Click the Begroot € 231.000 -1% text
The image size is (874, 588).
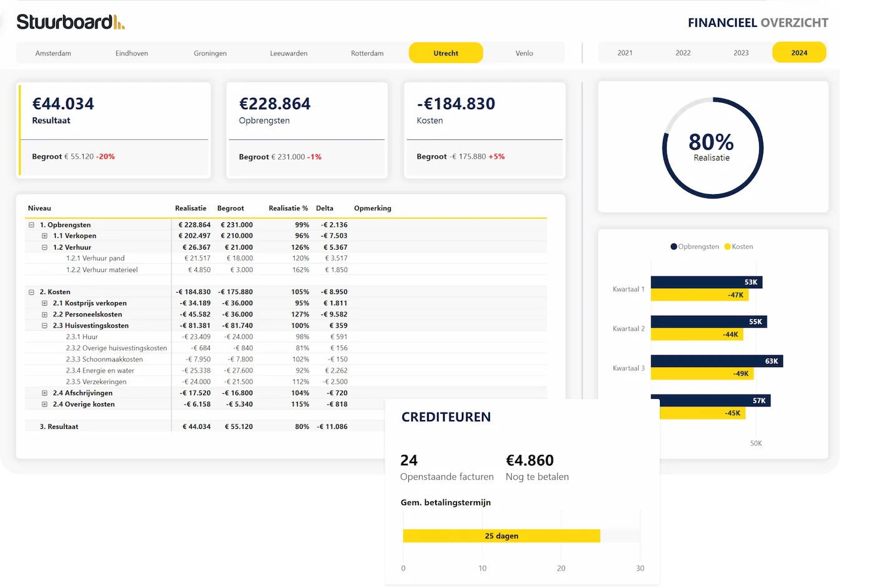[280, 157]
